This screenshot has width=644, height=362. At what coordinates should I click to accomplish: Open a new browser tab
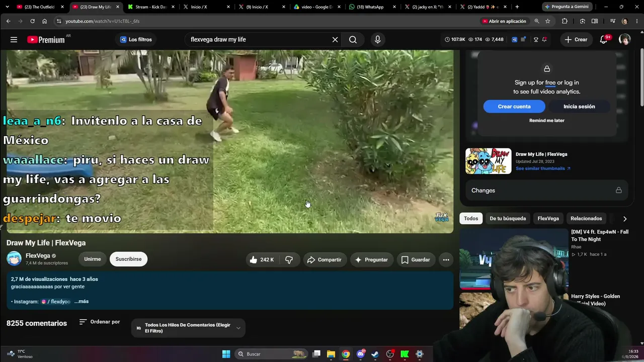pos(517,7)
